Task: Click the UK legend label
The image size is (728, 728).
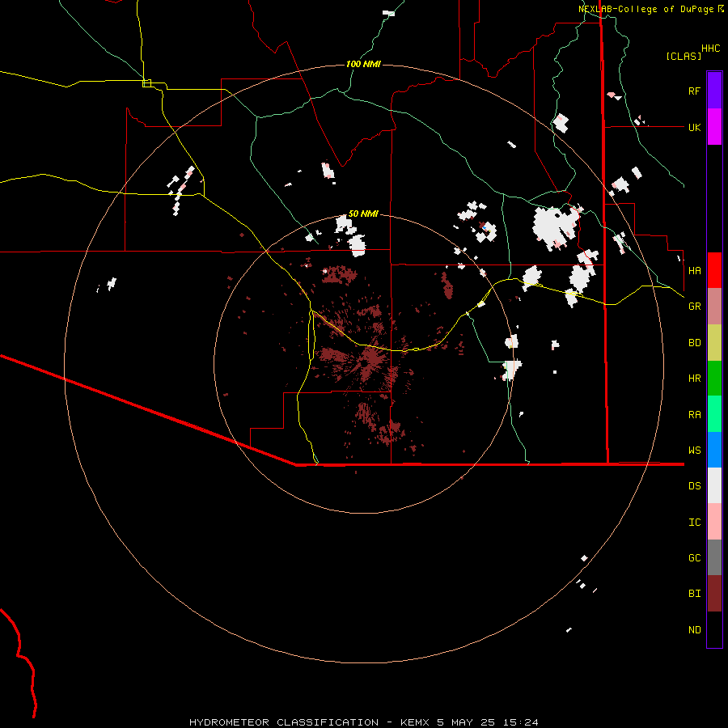Action: coord(694,127)
